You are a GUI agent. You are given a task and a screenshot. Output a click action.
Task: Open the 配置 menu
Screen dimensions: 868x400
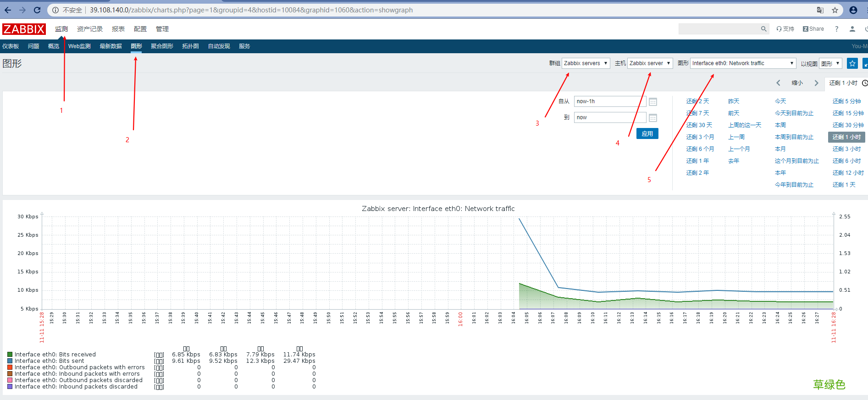tap(140, 29)
